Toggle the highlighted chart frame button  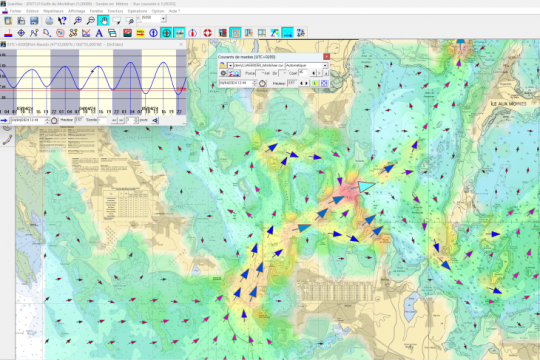(236, 33)
